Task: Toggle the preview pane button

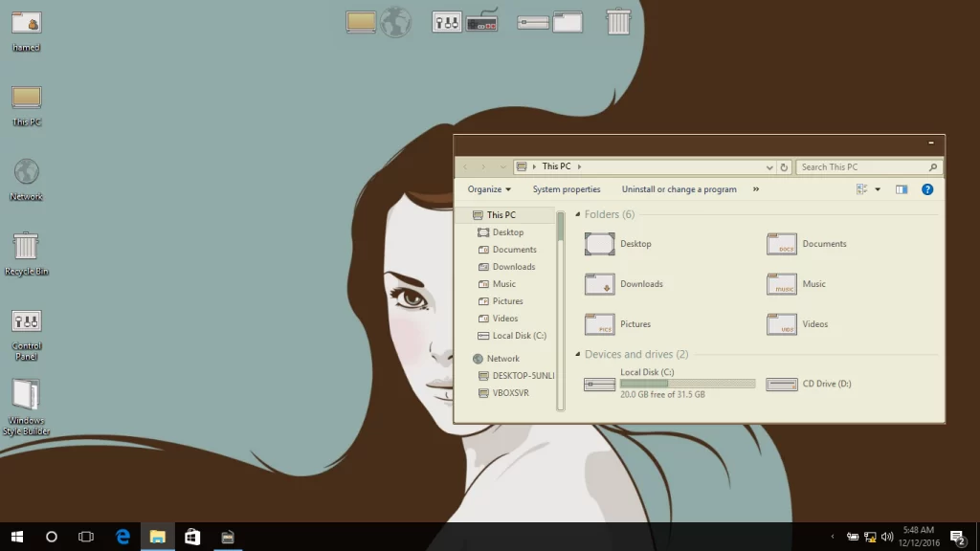Action: pyautogui.click(x=901, y=189)
